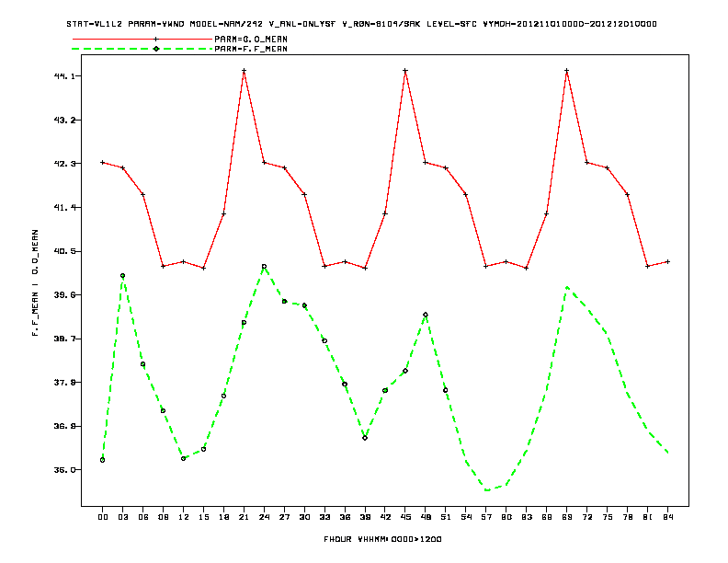Click the 06 forecast hour tick label

coord(143,517)
